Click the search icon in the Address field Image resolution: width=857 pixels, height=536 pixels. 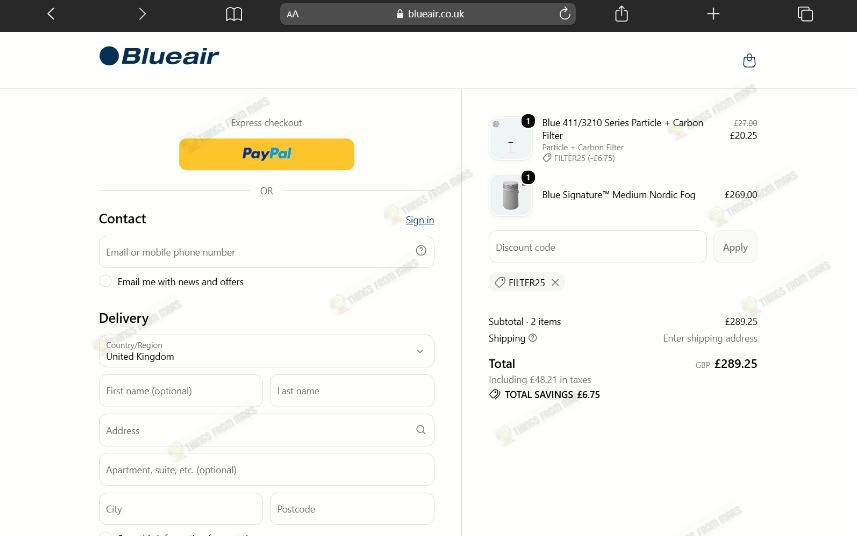[420, 429]
